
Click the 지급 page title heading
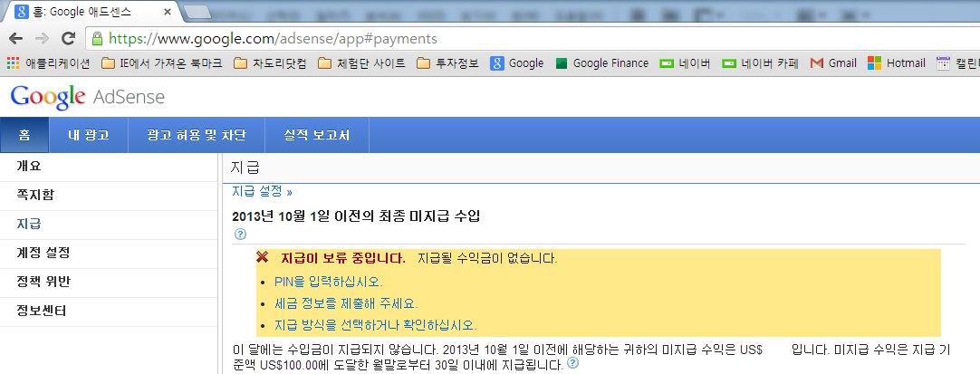coord(245,168)
